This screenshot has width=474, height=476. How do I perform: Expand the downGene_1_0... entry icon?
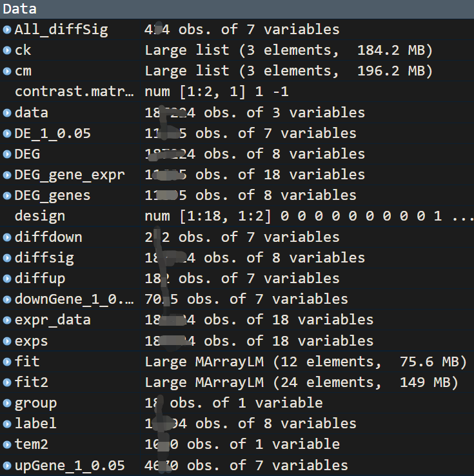7,299
